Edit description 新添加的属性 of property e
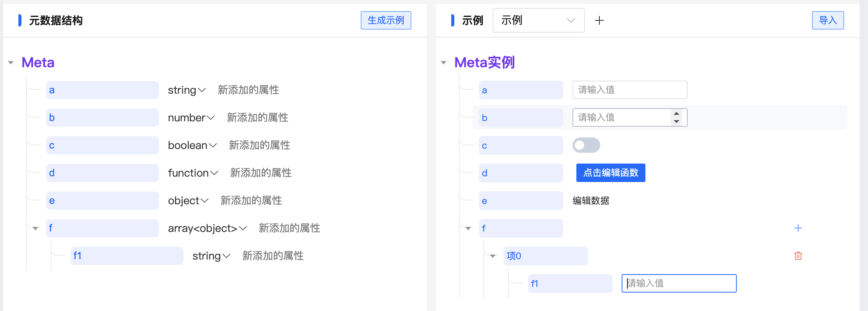The width and height of the screenshot is (868, 311). pos(251,201)
